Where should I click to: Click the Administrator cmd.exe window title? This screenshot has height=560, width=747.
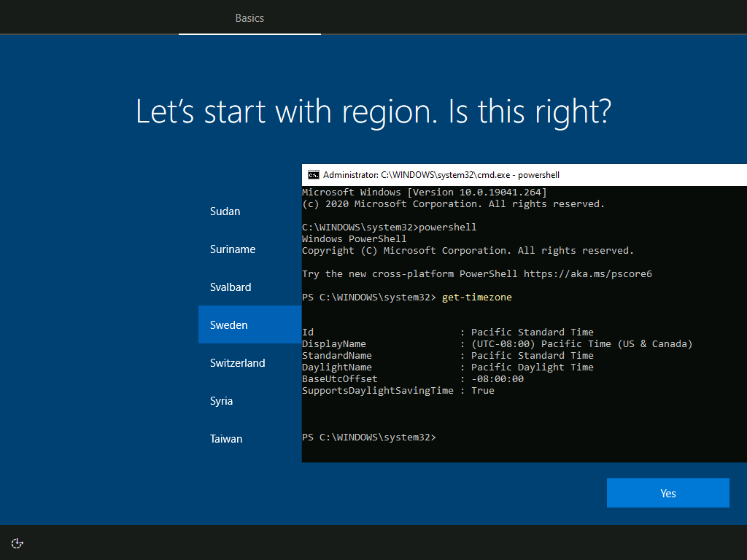441,175
